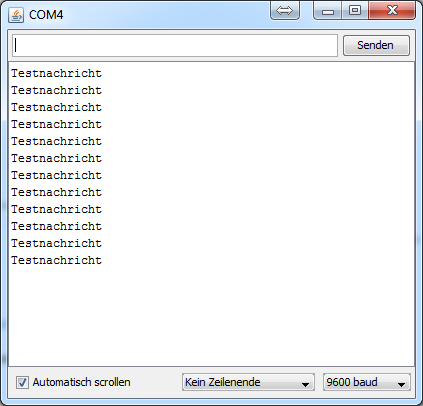Close the COM4 serial monitor window

[x=392, y=11]
